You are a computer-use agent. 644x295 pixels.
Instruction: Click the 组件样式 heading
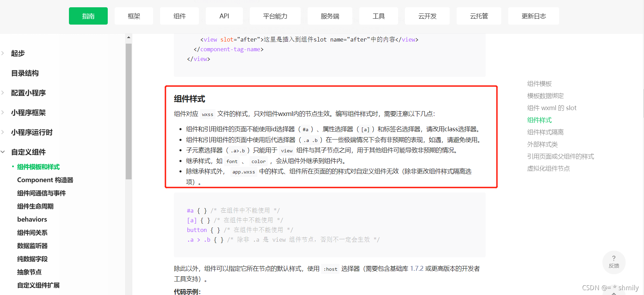pos(189,99)
